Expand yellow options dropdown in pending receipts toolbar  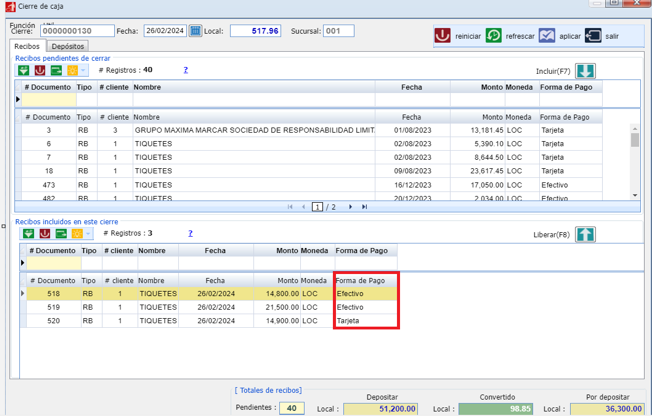click(84, 70)
